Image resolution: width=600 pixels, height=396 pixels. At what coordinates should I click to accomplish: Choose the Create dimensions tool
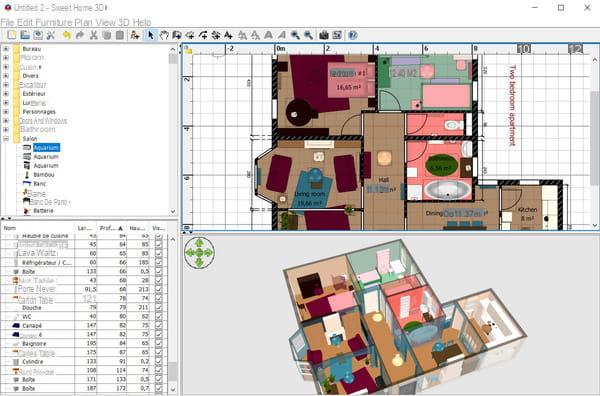[216, 35]
